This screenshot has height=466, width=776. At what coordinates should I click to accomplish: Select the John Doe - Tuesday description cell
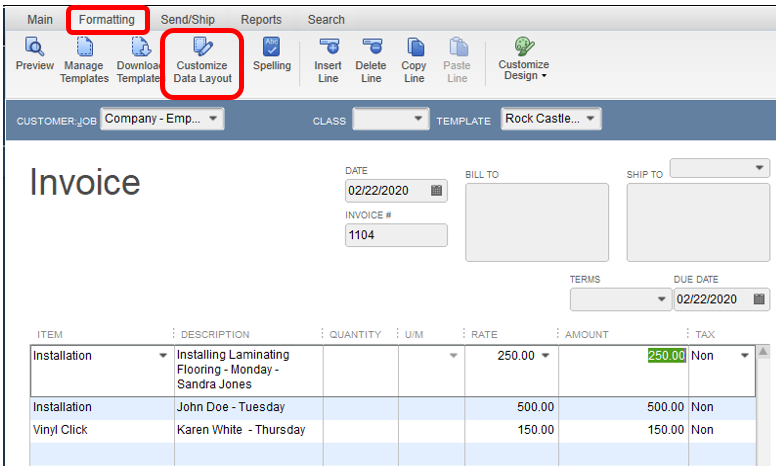(x=248, y=407)
